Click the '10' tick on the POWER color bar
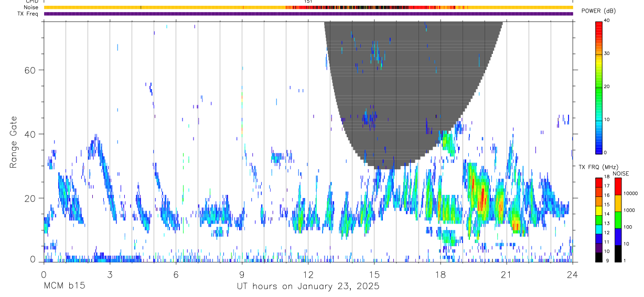This screenshot has height=297, width=644. coord(607,120)
